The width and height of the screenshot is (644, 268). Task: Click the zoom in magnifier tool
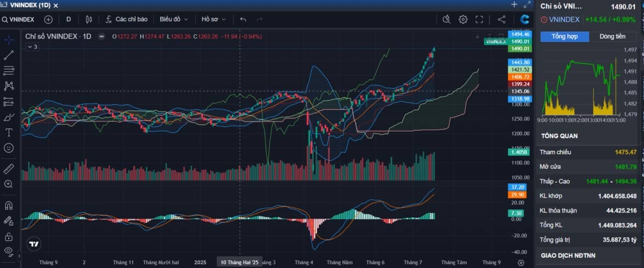point(9,184)
